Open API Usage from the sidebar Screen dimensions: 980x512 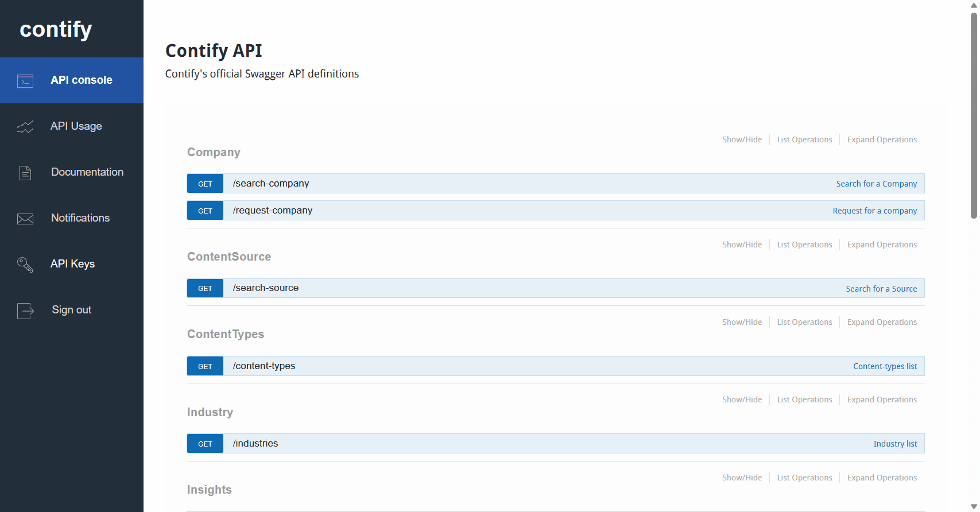[76, 126]
